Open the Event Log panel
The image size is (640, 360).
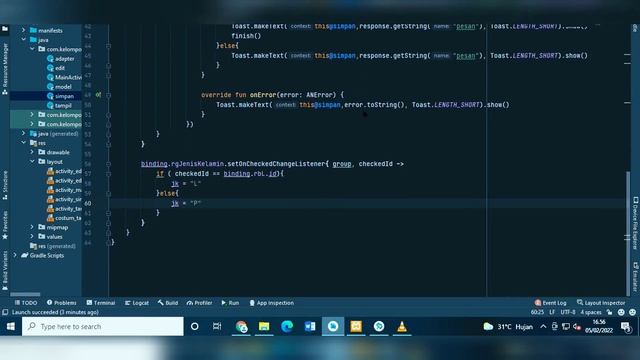point(551,303)
